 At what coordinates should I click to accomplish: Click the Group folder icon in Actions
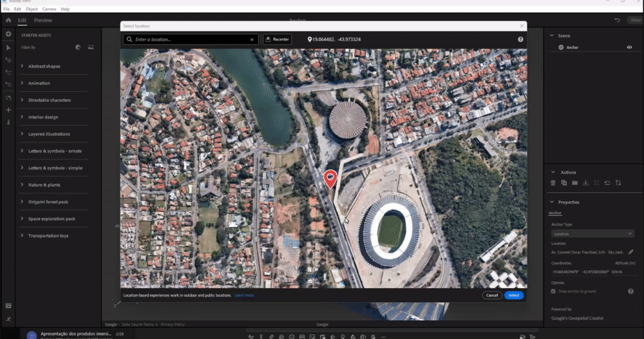click(x=574, y=183)
